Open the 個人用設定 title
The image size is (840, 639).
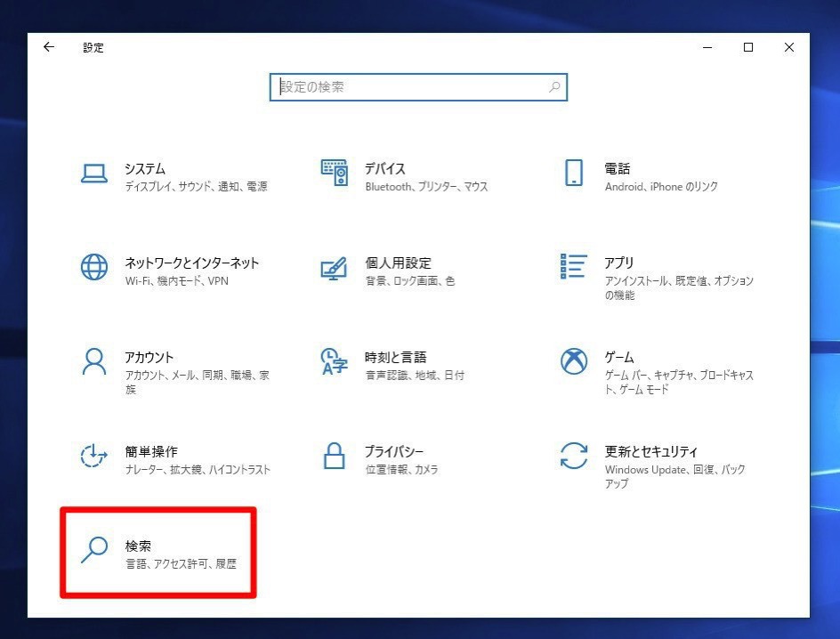point(398,263)
